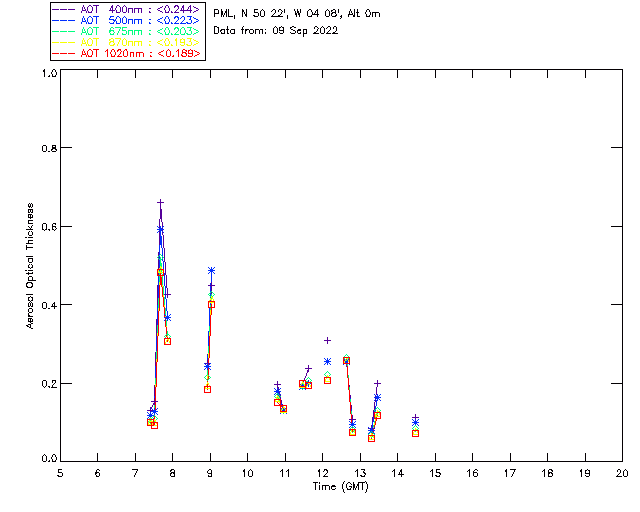Click the 0.8 y-axis label
The height and width of the screenshot is (512, 640).
49,148
